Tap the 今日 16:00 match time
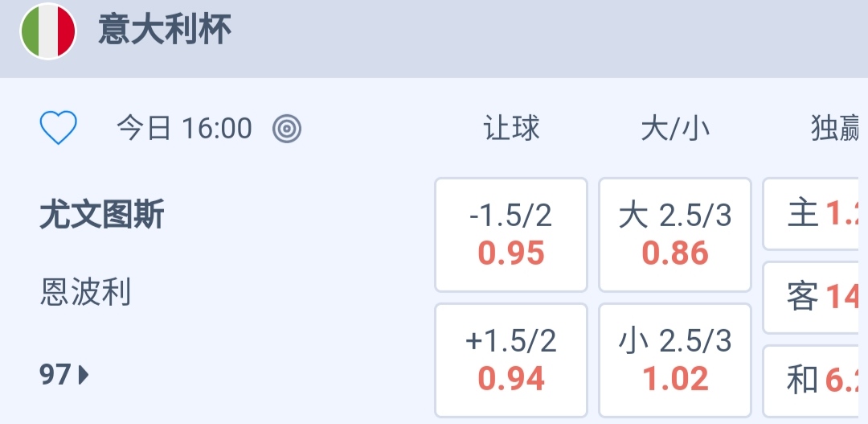This screenshot has height=424, width=868. (x=184, y=128)
